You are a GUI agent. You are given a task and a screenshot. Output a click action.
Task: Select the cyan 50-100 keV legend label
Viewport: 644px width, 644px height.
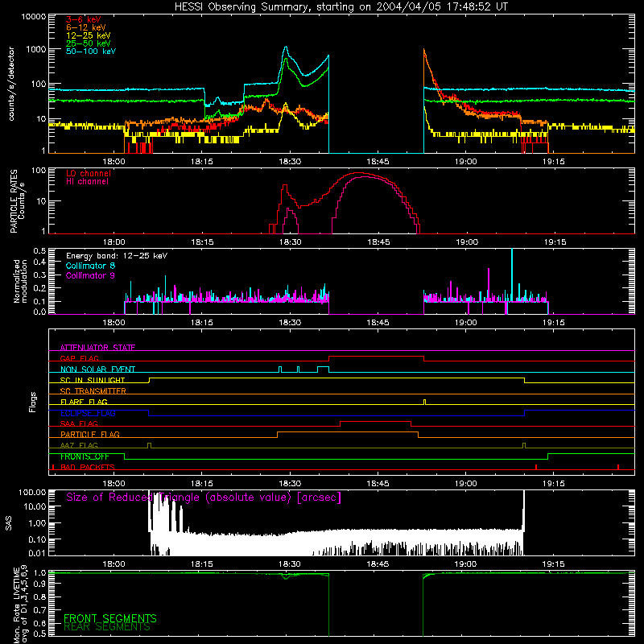pos(91,51)
